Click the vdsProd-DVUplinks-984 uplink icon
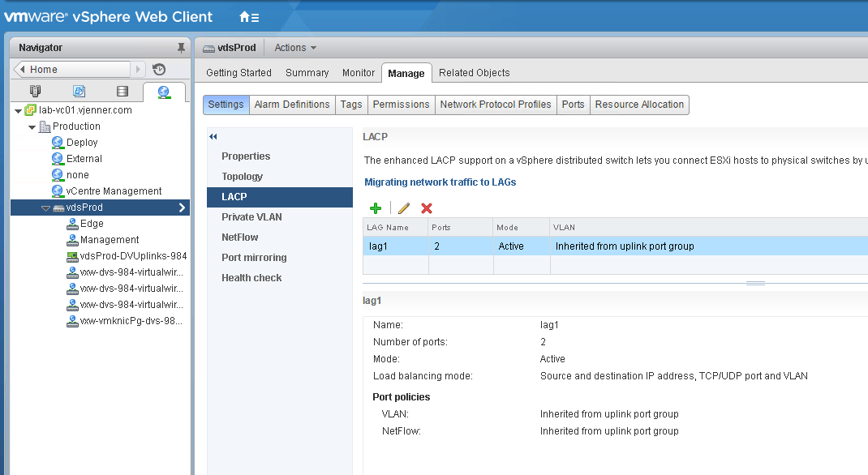 tap(72, 256)
